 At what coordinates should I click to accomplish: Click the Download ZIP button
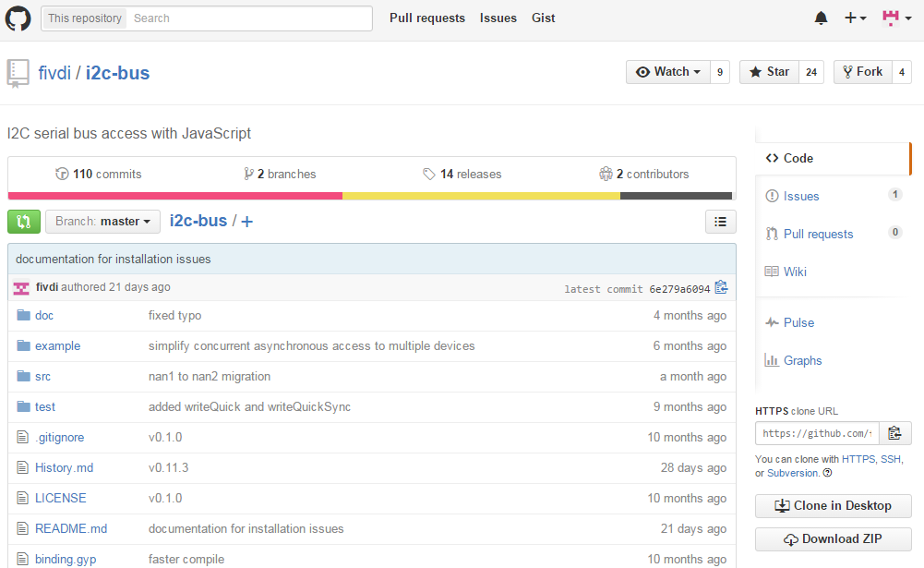coord(833,539)
